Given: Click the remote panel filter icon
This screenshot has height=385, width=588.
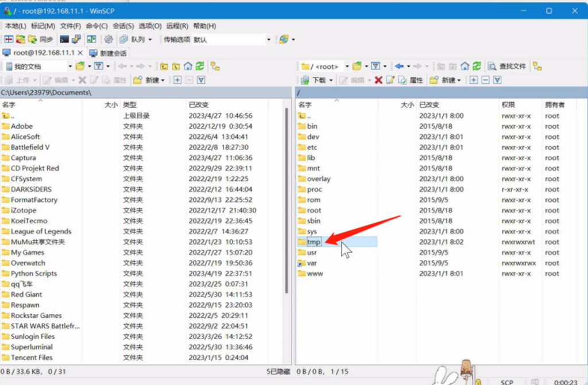Looking at the screenshot, I should (376, 67).
